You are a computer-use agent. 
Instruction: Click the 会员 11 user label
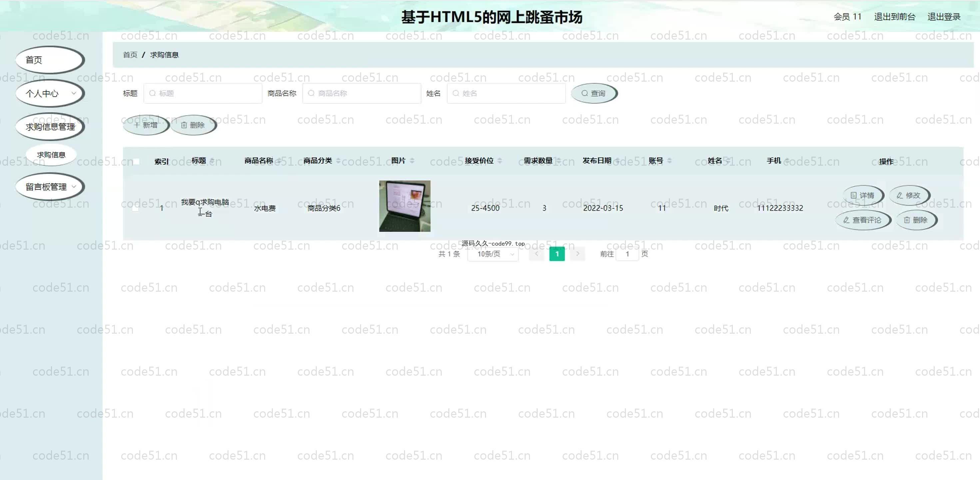pos(847,17)
